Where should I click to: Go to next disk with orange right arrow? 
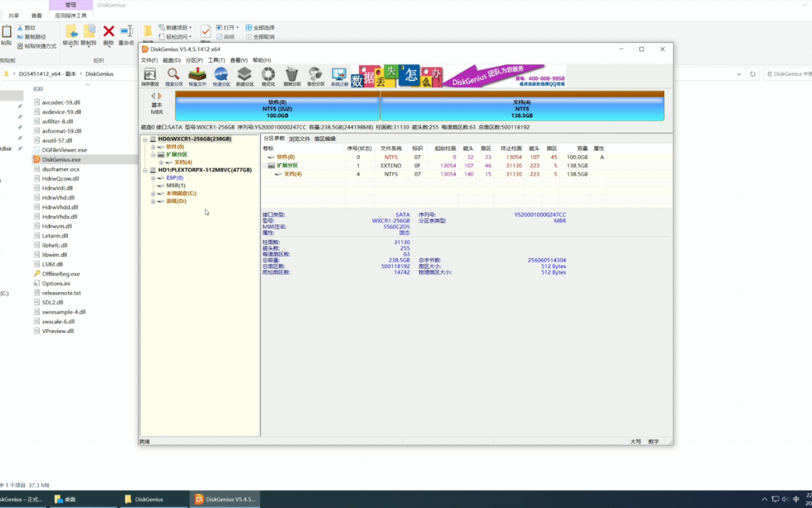(160, 96)
